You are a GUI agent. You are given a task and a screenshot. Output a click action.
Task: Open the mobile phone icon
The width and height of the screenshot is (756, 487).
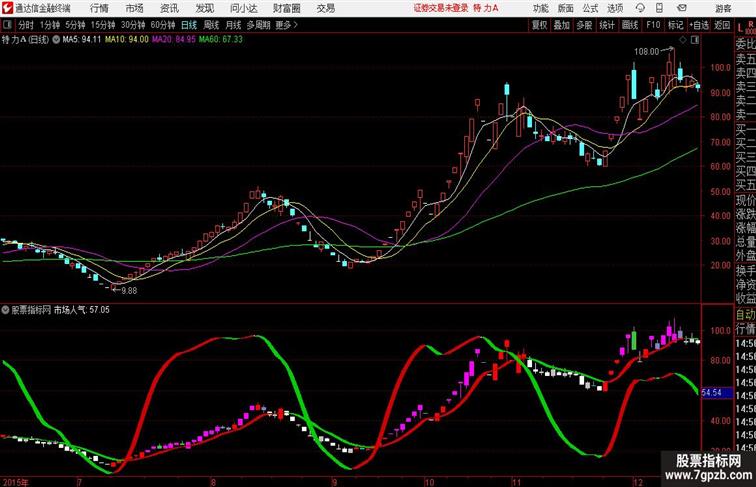point(659,8)
